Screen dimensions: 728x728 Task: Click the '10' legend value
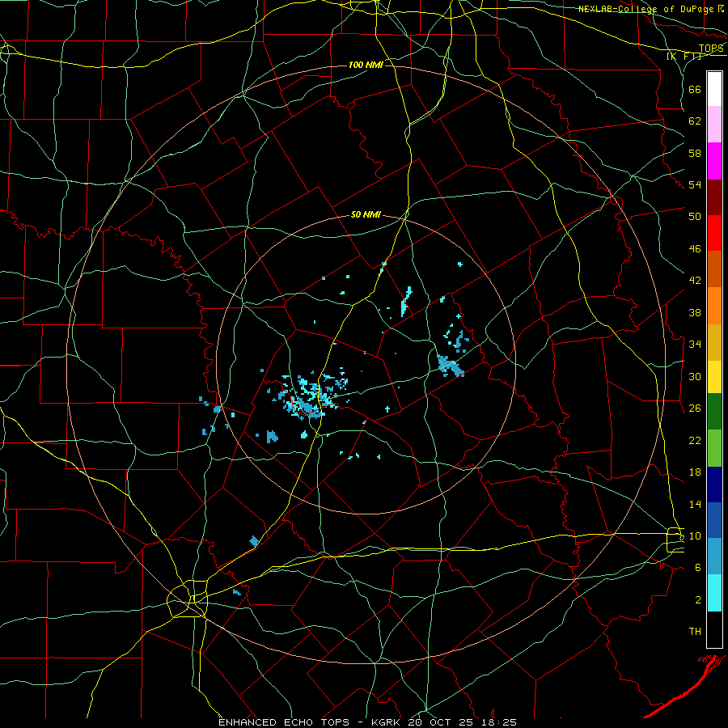695,536
